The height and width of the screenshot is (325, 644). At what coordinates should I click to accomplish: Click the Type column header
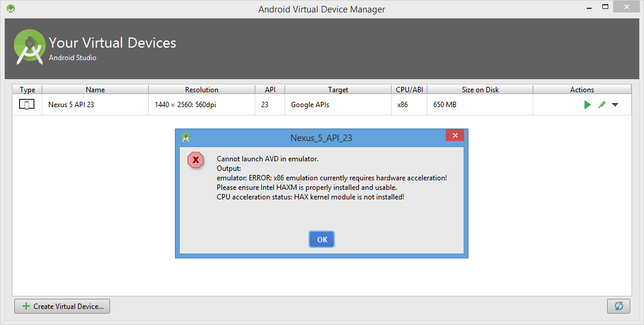(x=27, y=89)
